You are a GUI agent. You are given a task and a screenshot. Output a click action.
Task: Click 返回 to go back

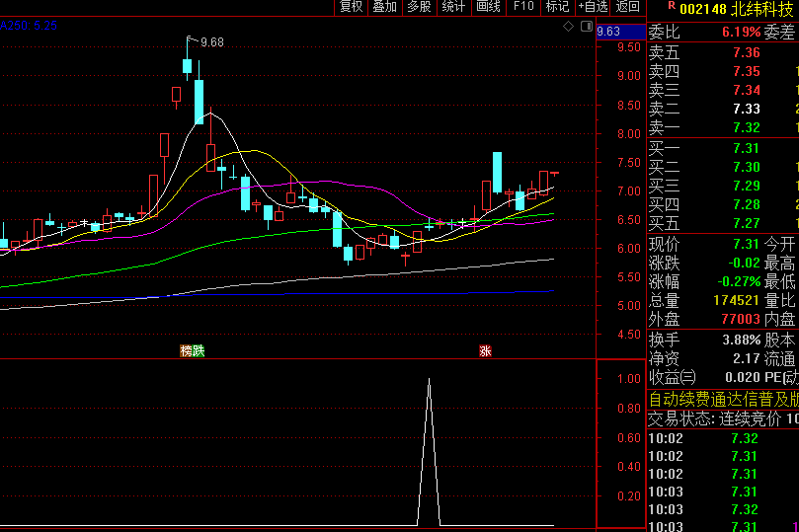[627, 7]
